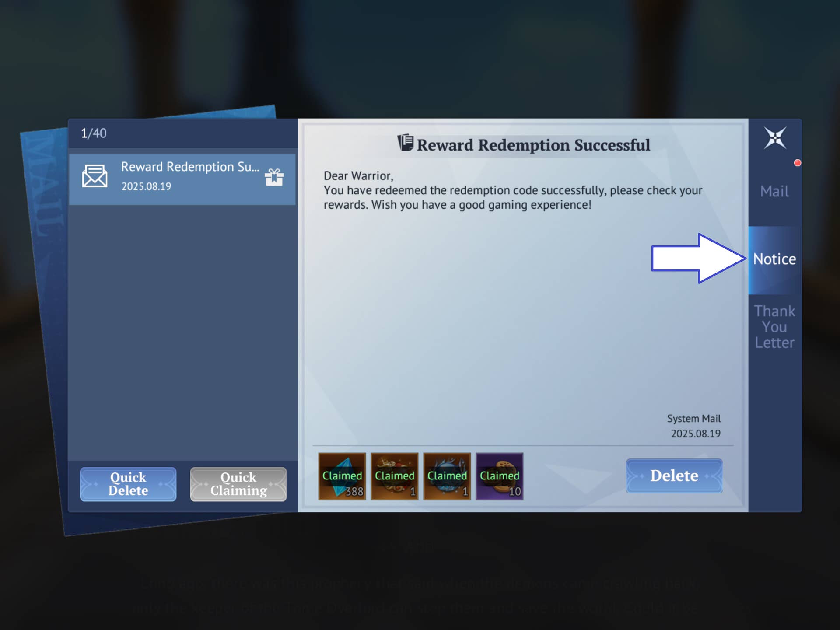The width and height of the screenshot is (840, 630).
Task: Open the Thank You Letter tab
Action: pyautogui.click(x=774, y=327)
